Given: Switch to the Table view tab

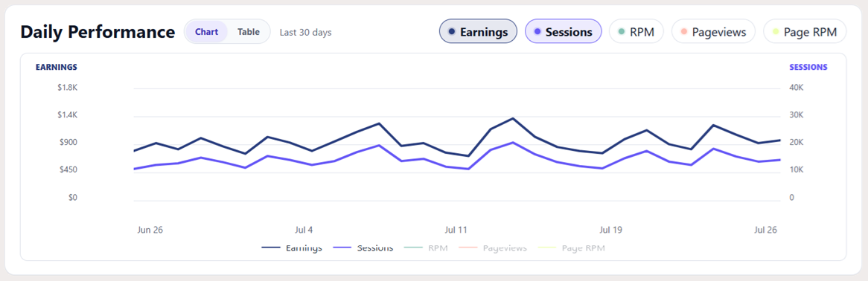Looking at the screenshot, I should pos(249,32).
